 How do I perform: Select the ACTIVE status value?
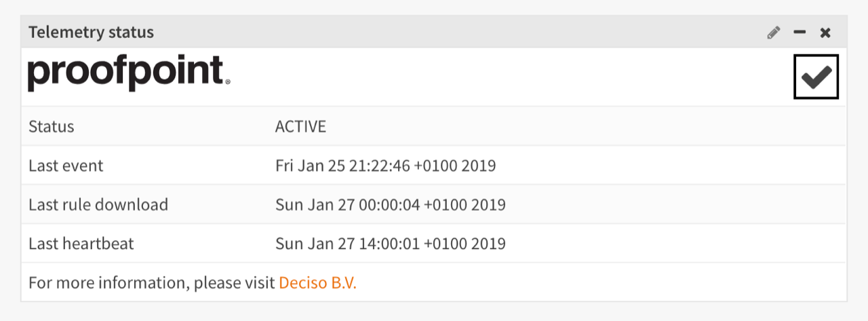coord(300,126)
